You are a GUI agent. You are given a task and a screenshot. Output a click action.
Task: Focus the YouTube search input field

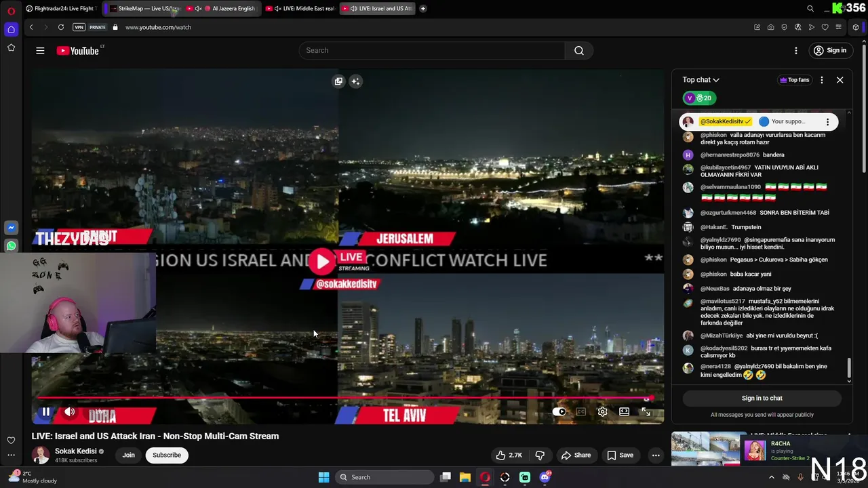432,50
